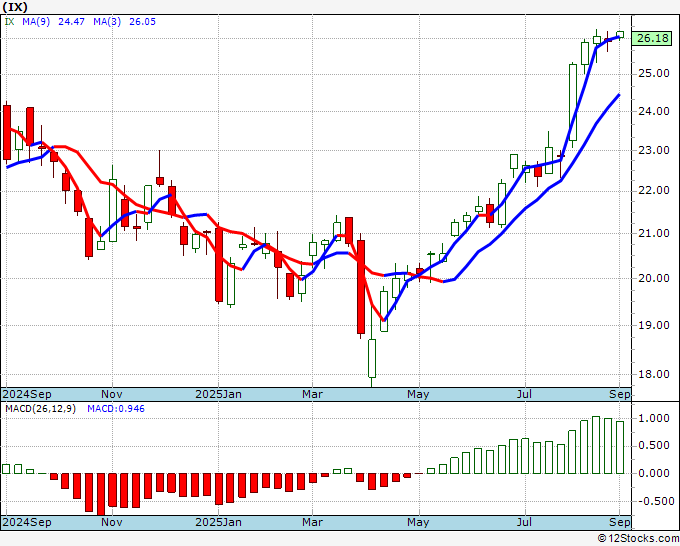680x546 pixels.
Task: Click the 24.47 moving average value
Action: point(71,22)
